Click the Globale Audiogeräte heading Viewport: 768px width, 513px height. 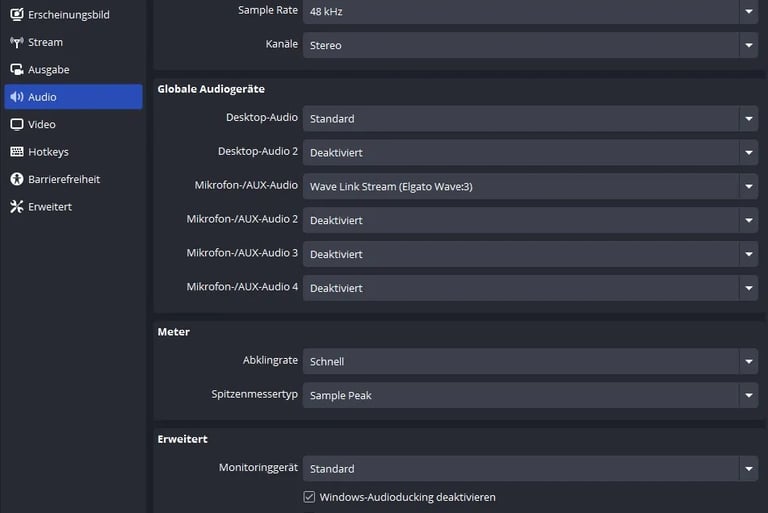coord(211,89)
